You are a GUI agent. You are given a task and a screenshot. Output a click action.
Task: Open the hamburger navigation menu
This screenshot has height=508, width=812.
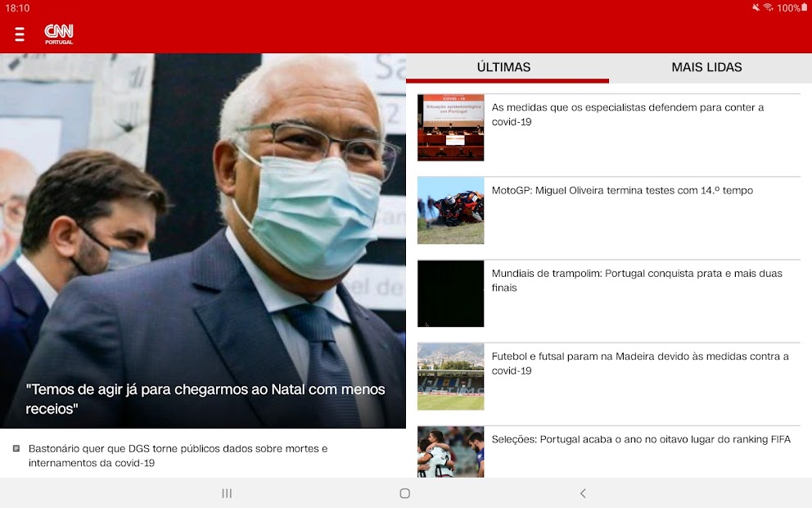(x=20, y=34)
